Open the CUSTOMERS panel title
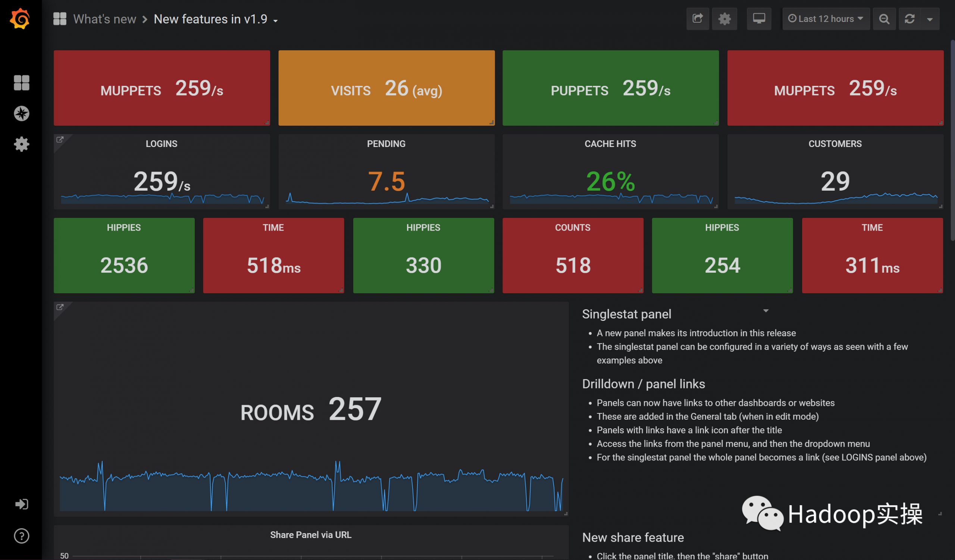The image size is (955, 560). pos(835,144)
